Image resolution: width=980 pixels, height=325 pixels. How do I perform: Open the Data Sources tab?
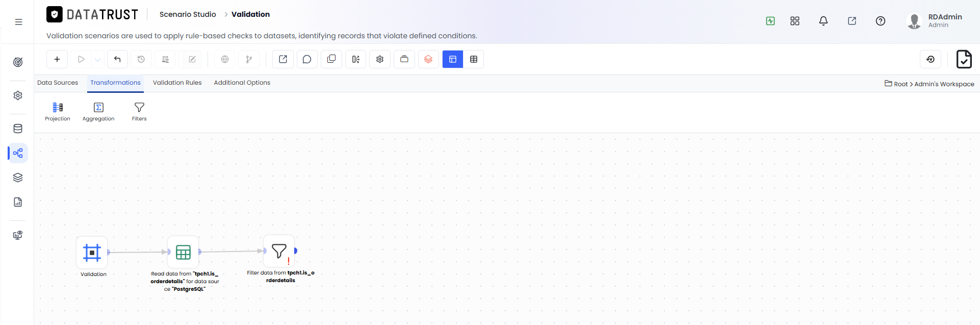(x=58, y=83)
